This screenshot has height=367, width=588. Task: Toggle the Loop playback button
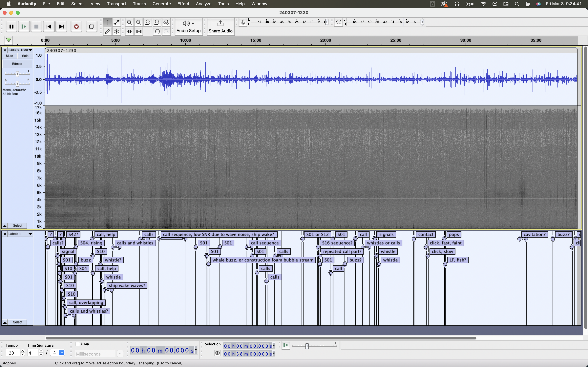click(91, 26)
